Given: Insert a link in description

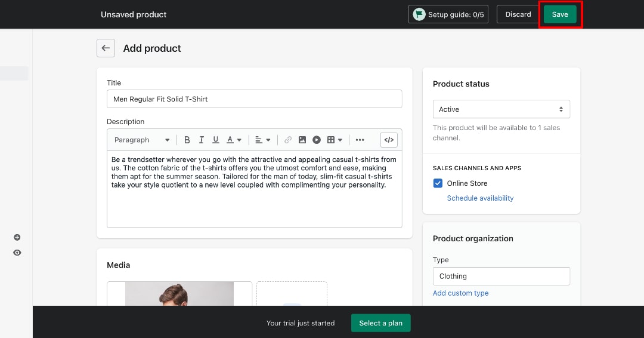Looking at the screenshot, I should coord(288,140).
